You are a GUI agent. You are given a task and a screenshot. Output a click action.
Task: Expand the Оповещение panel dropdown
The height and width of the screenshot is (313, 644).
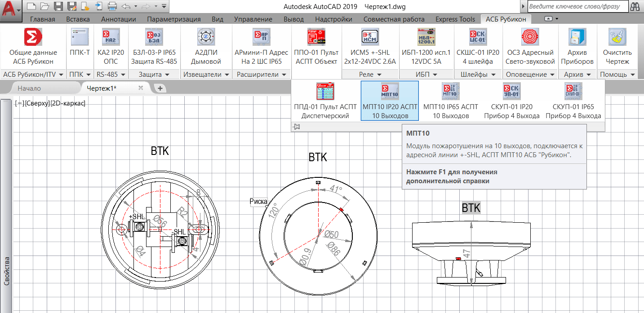(x=530, y=75)
